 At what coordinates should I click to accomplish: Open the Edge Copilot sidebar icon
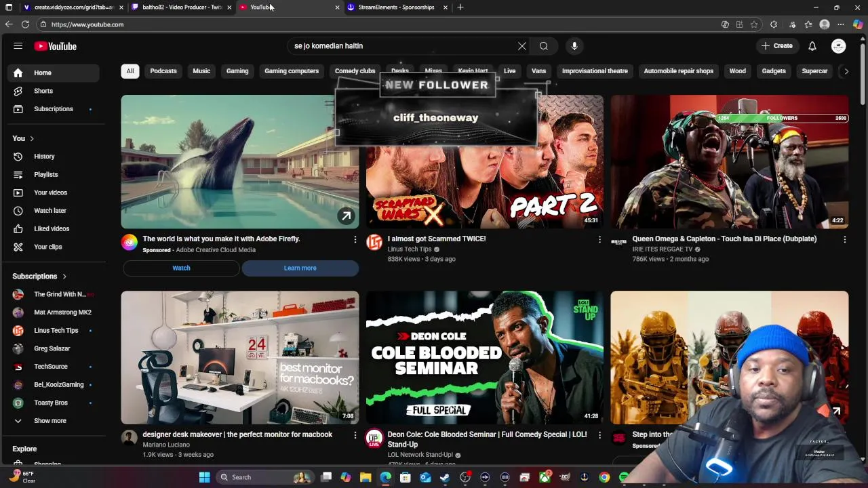click(x=858, y=24)
